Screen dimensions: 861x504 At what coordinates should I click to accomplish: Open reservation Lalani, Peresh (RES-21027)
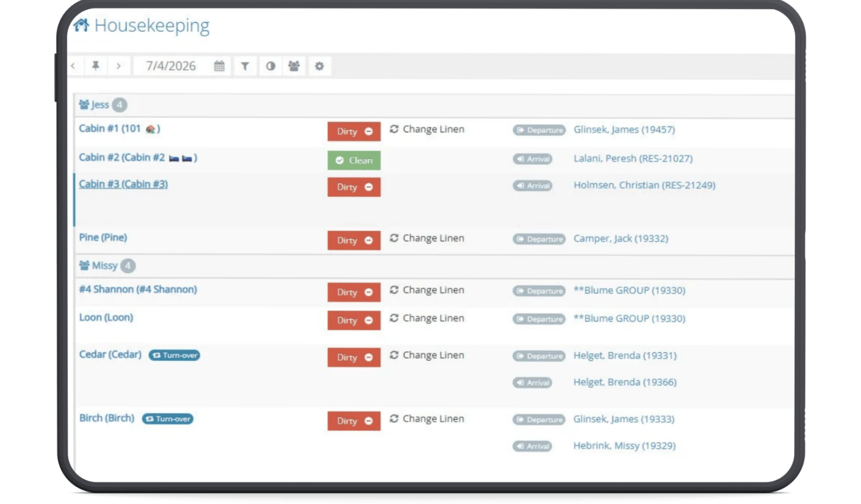coord(633,159)
